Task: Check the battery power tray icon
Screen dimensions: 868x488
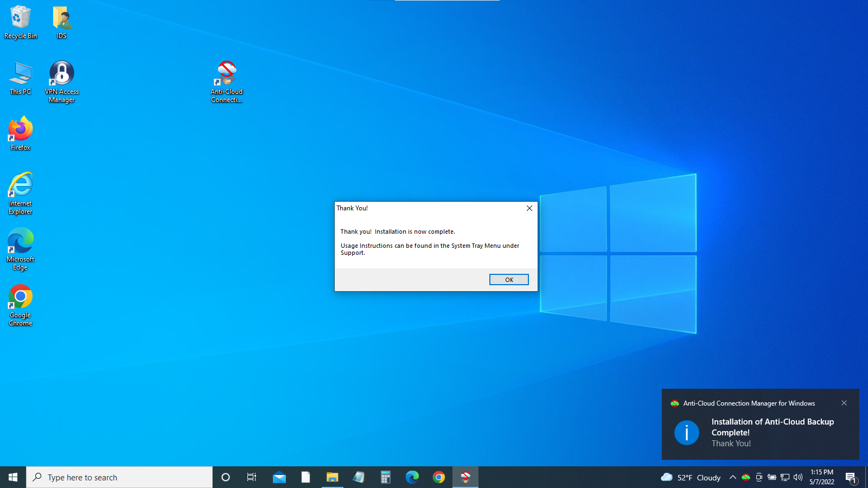Action: coord(772,477)
